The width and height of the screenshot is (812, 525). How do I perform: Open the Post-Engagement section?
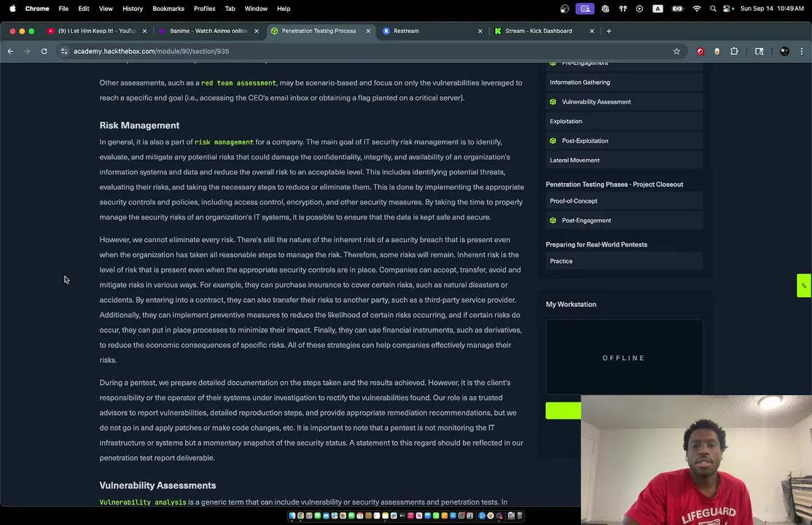pos(623,221)
